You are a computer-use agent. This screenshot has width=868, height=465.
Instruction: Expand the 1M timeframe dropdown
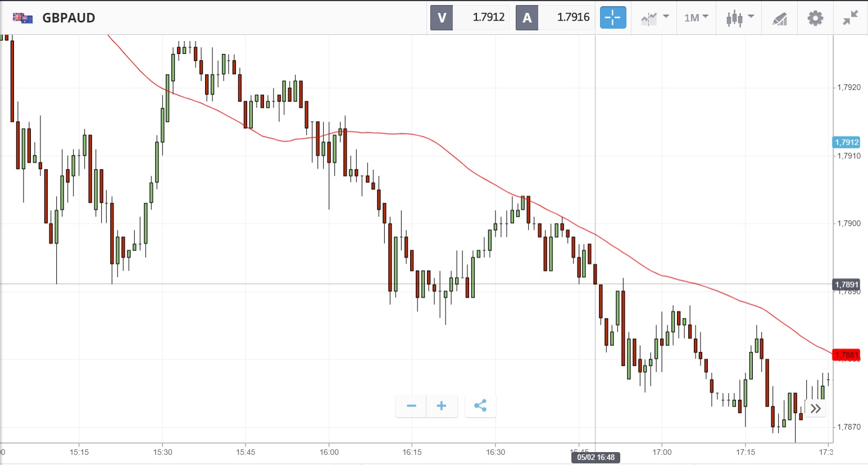[696, 18]
